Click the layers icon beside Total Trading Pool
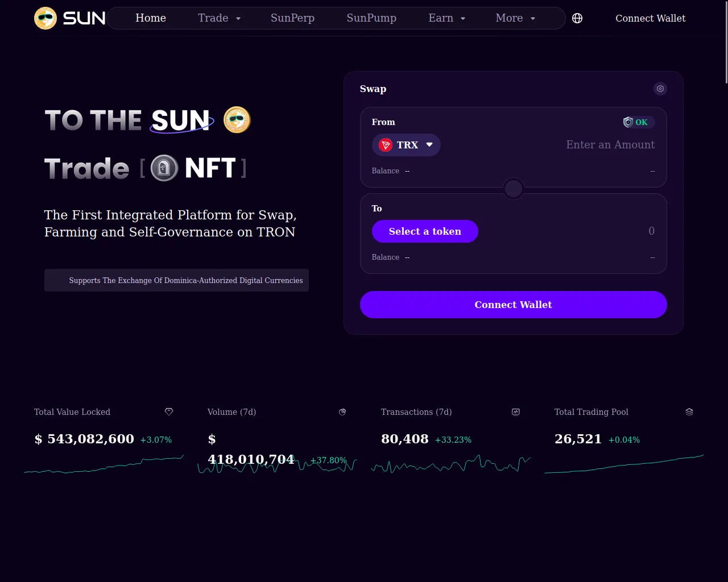This screenshot has width=728, height=582. tap(689, 412)
